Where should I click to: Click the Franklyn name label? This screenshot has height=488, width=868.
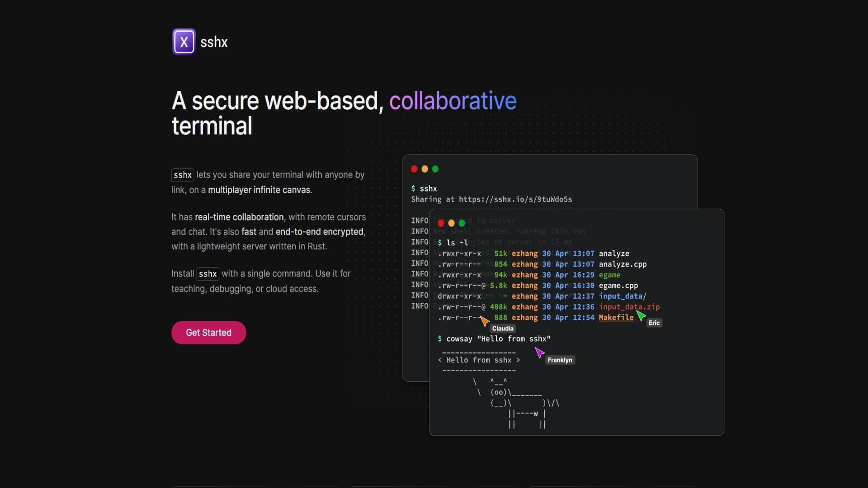click(560, 360)
